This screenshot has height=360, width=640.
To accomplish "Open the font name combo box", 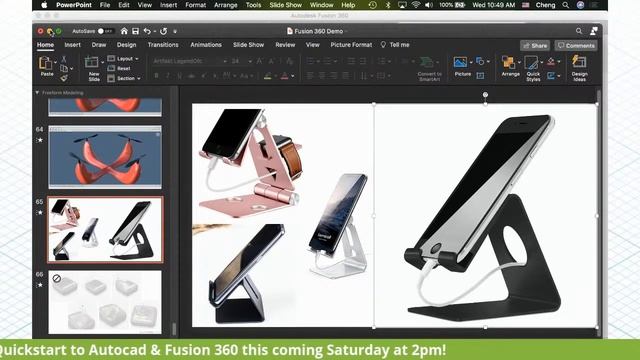I will click(189, 61).
